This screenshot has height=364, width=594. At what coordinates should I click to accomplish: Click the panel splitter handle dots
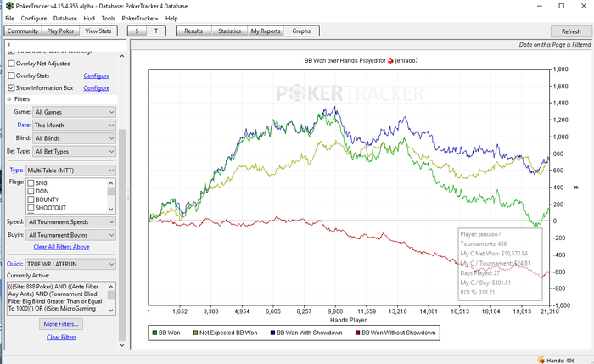(x=128, y=194)
